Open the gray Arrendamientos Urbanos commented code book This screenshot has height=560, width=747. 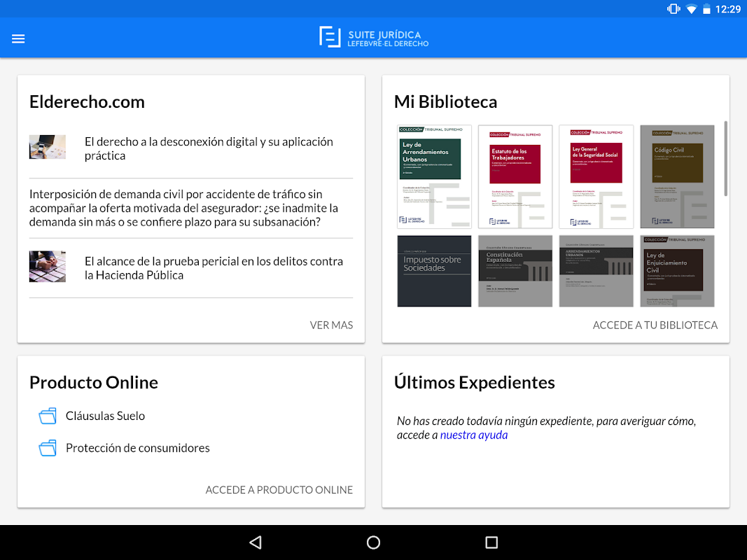tap(596, 271)
